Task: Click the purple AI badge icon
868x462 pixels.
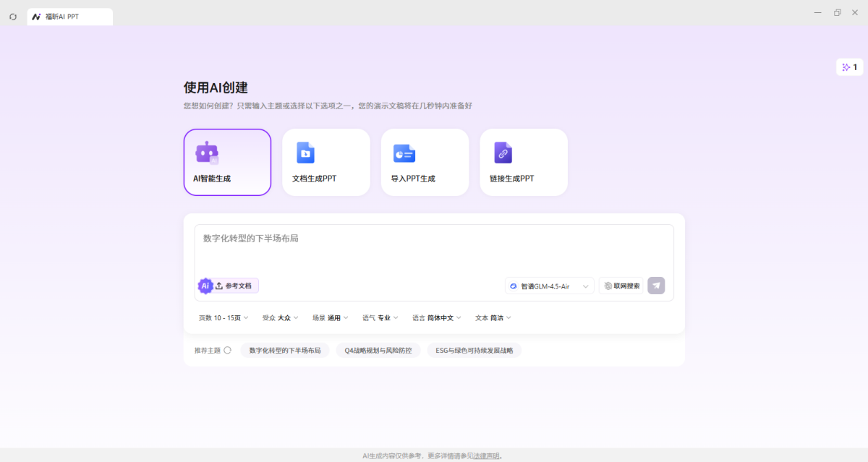Action: [x=205, y=286]
